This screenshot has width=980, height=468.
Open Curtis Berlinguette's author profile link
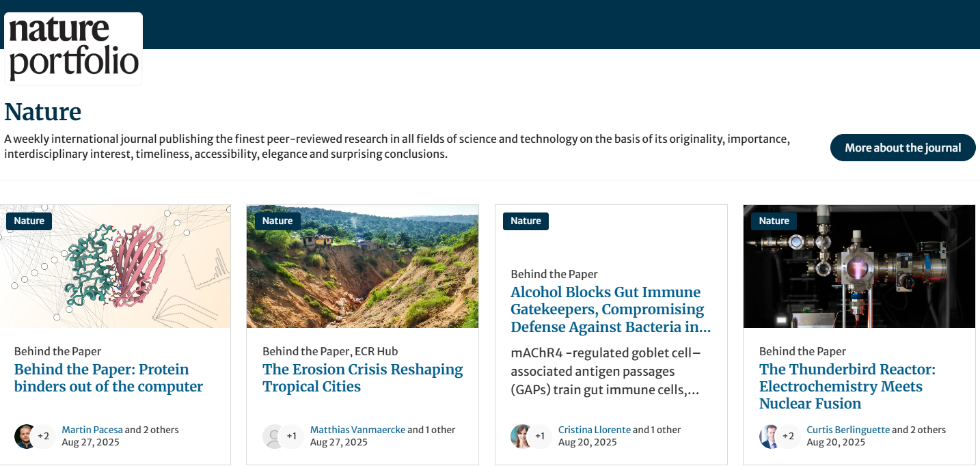click(x=847, y=430)
